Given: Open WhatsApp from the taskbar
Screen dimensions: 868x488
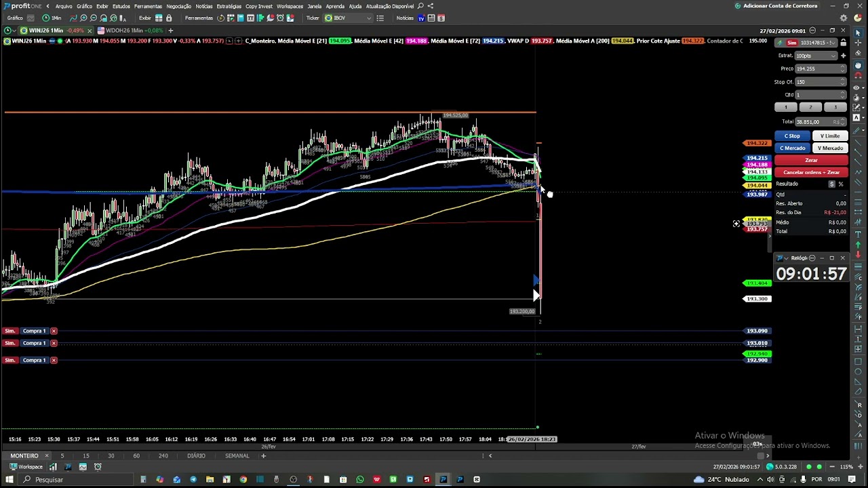Looking at the screenshot, I should click(360, 479).
